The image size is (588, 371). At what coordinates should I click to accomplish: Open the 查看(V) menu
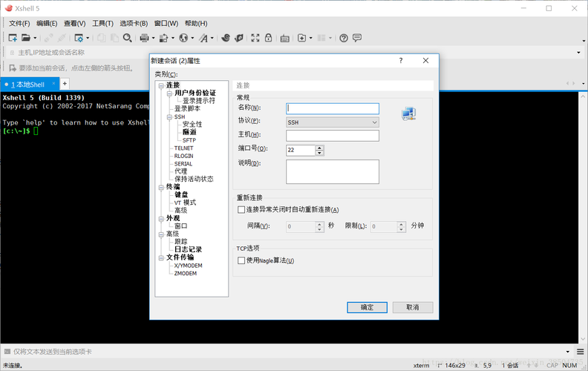point(75,23)
